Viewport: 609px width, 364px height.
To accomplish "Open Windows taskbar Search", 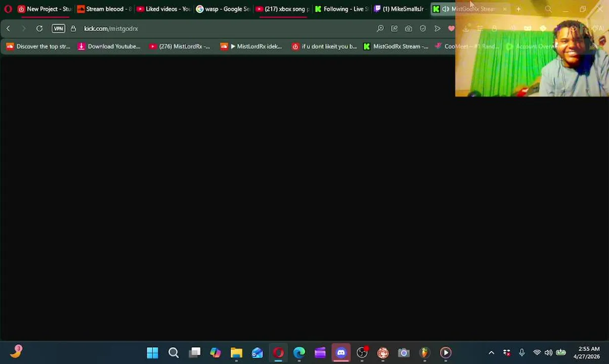I will point(173,353).
